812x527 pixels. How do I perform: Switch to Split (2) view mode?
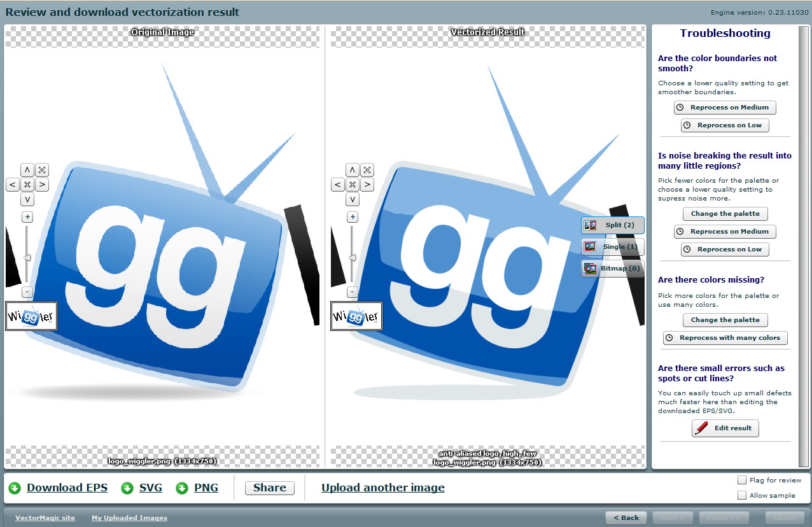[x=613, y=225]
